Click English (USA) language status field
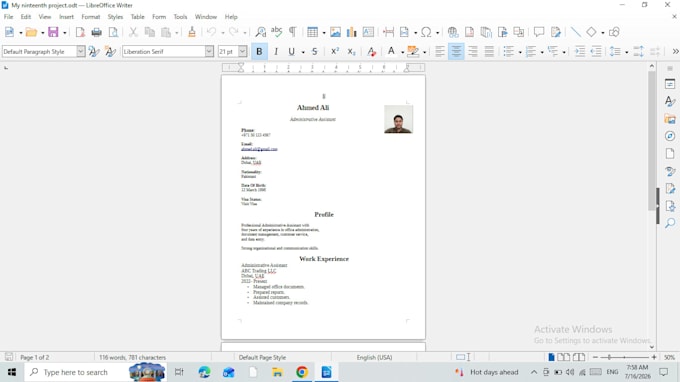Screen dimensions: 680x382 coord(374,357)
